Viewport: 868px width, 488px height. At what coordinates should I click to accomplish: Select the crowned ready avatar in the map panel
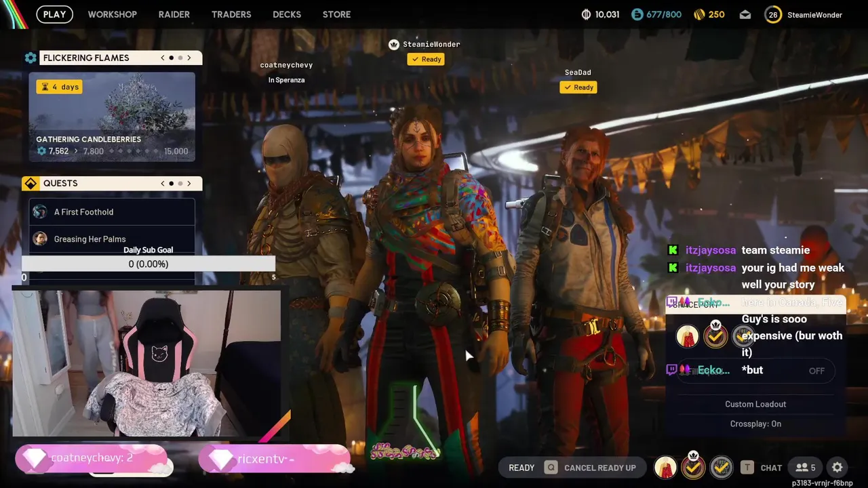715,335
